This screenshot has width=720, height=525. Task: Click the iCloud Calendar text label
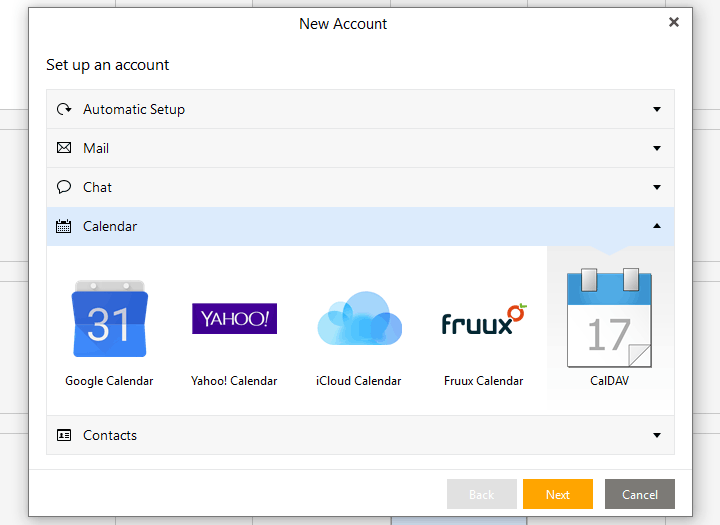pyautogui.click(x=359, y=381)
